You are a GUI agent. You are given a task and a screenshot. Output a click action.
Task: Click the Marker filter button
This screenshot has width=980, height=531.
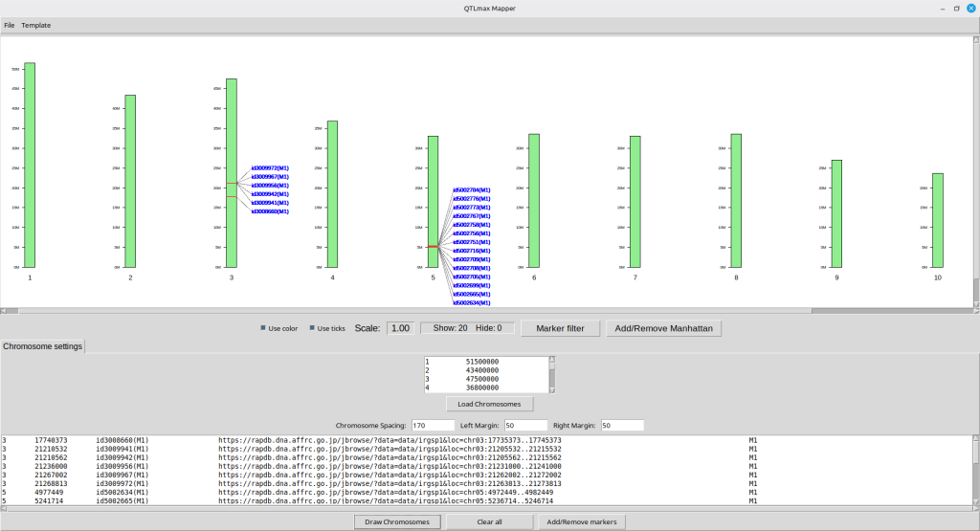(x=560, y=328)
